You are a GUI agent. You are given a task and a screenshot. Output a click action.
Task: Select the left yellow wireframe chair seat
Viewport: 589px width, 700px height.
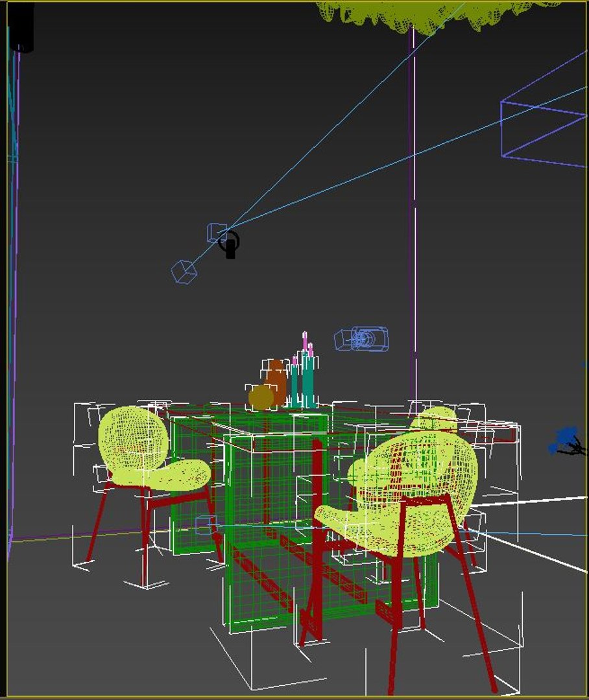click(x=163, y=475)
